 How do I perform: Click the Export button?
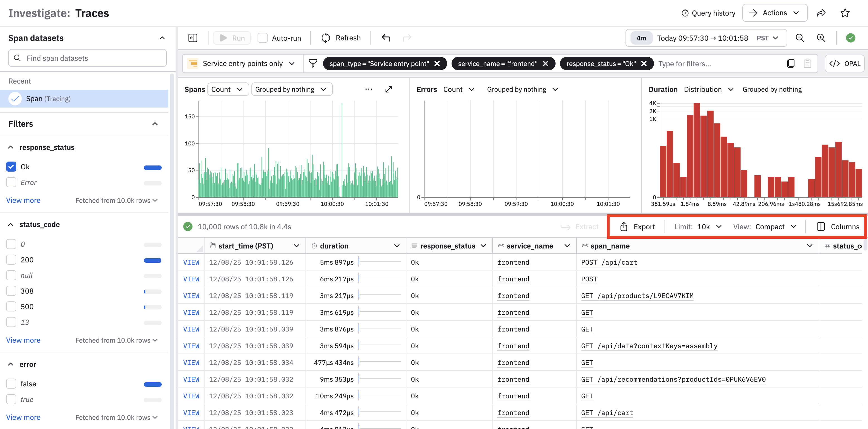tap(637, 227)
